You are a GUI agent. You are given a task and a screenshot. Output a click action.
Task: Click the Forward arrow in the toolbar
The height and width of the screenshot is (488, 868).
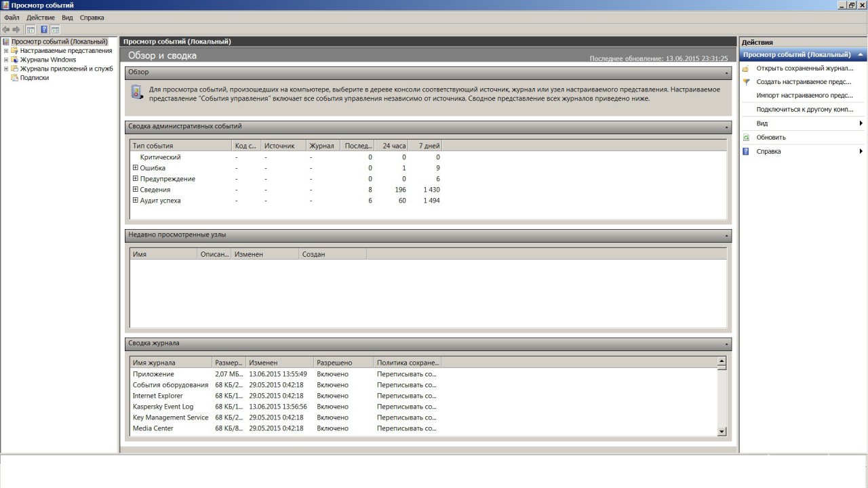tap(16, 29)
